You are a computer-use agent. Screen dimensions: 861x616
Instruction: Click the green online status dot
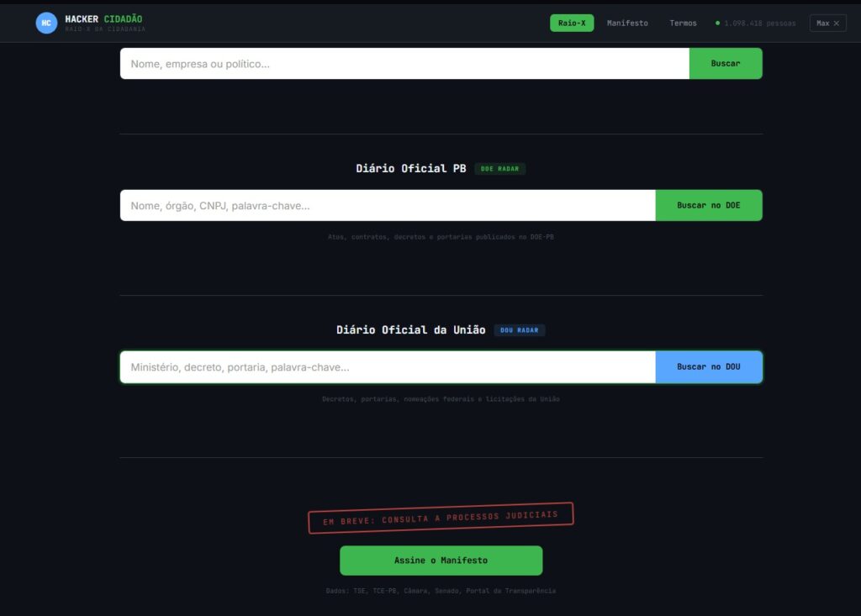coord(717,24)
